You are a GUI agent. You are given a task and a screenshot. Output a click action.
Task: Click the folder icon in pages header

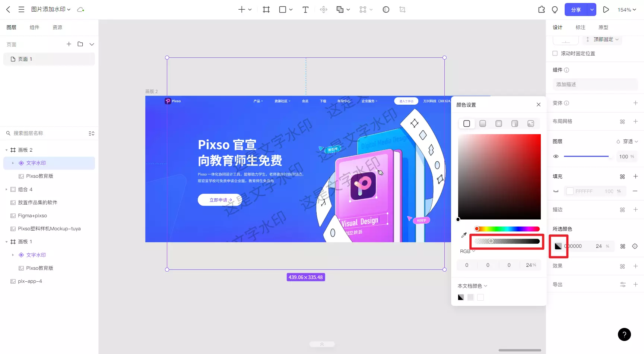pyautogui.click(x=80, y=44)
